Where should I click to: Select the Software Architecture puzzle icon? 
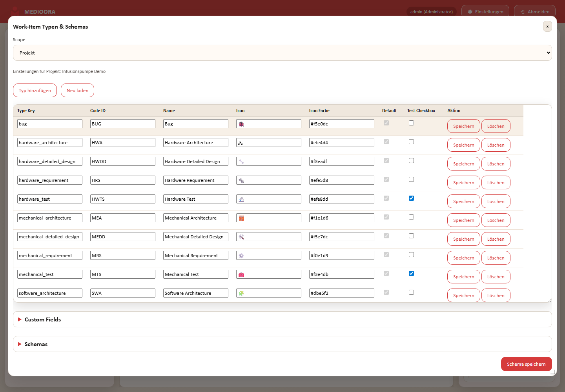coord(241,293)
